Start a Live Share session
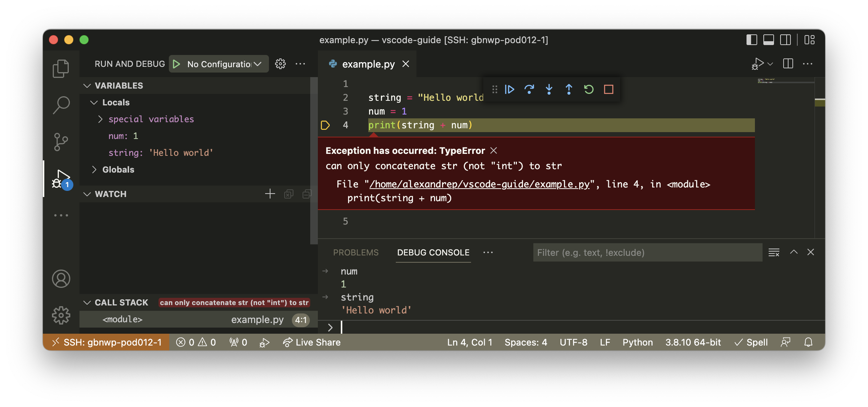Image resolution: width=868 pixels, height=407 pixels. click(x=311, y=342)
